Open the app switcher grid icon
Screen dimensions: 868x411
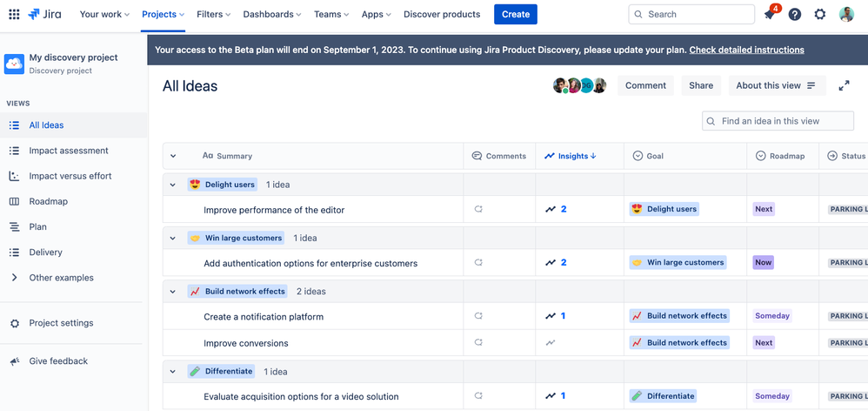(x=12, y=15)
